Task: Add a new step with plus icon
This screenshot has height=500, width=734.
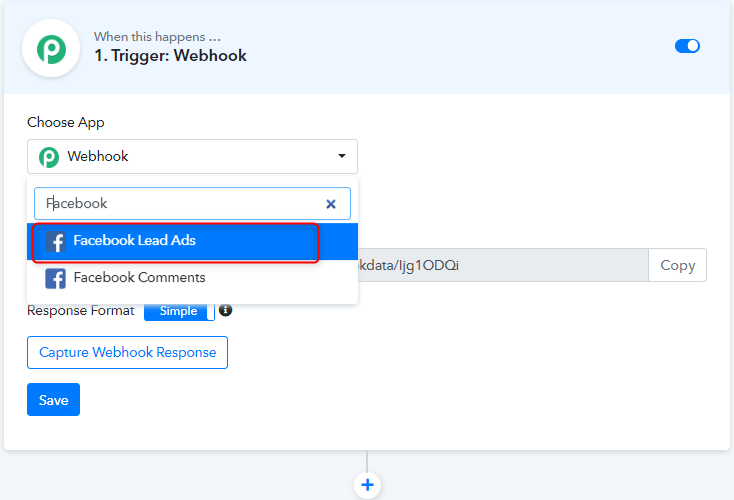Action: point(367,485)
